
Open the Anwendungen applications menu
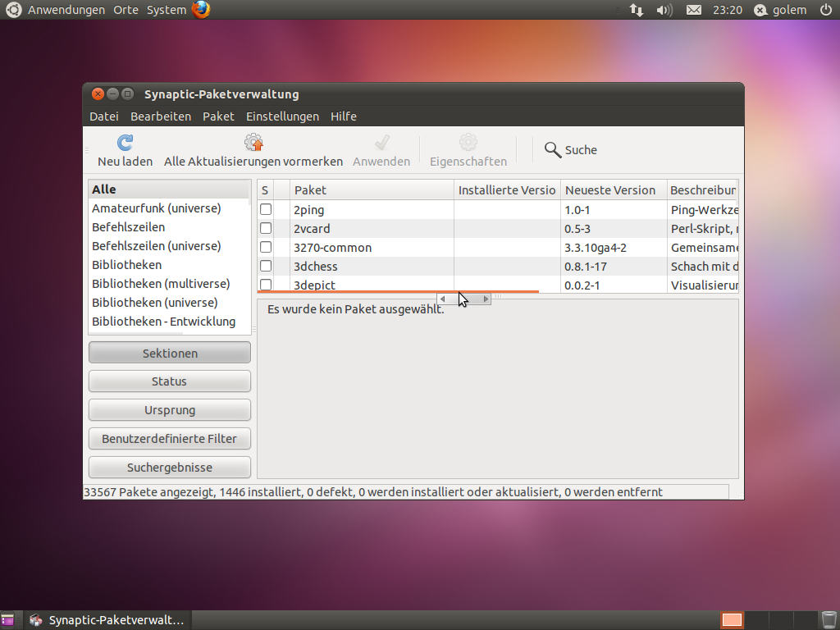pyautogui.click(x=66, y=10)
